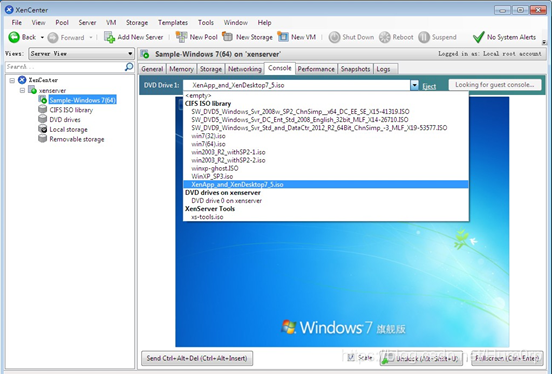The width and height of the screenshot is (552, 374).
Task: Click the Shut Down power icon
Action: (334, 37)
